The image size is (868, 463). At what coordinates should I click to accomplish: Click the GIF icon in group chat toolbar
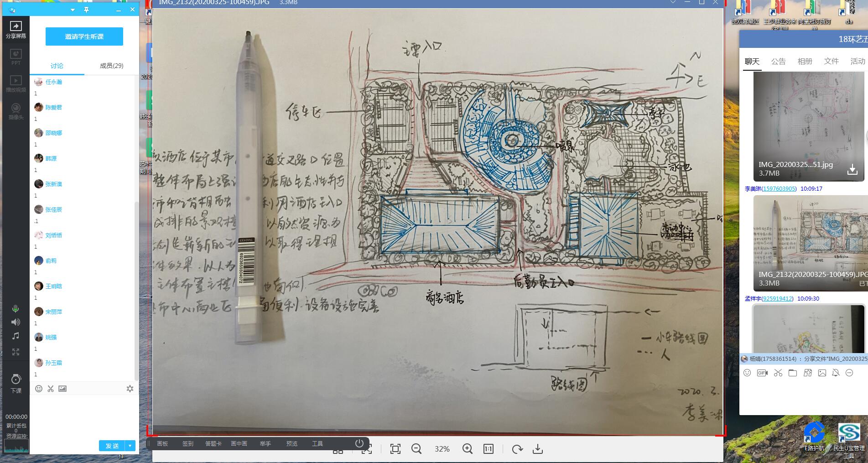click(x=762, y=373)
